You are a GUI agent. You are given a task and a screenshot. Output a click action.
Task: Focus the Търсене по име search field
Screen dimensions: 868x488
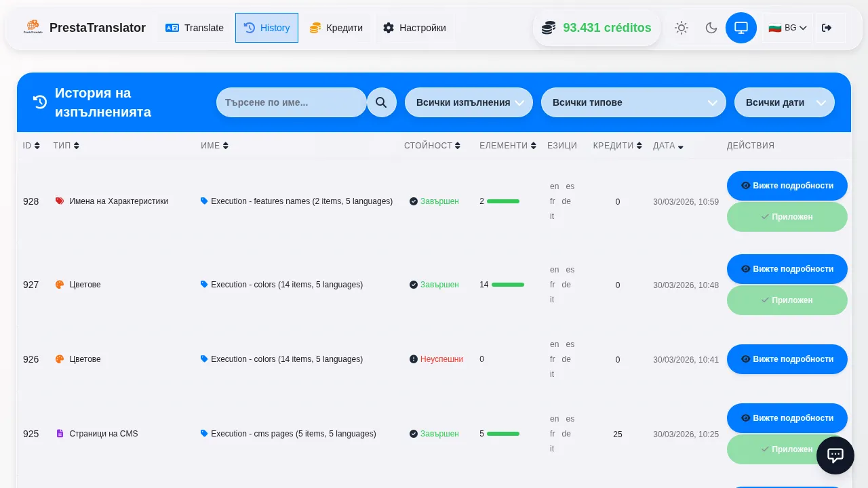pos(291,102)
